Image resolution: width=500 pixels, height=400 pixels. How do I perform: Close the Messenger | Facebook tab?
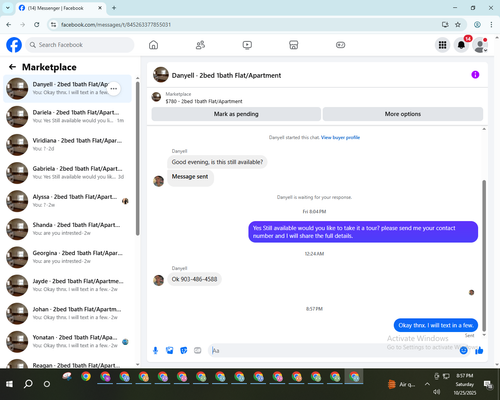coord(100,8)
